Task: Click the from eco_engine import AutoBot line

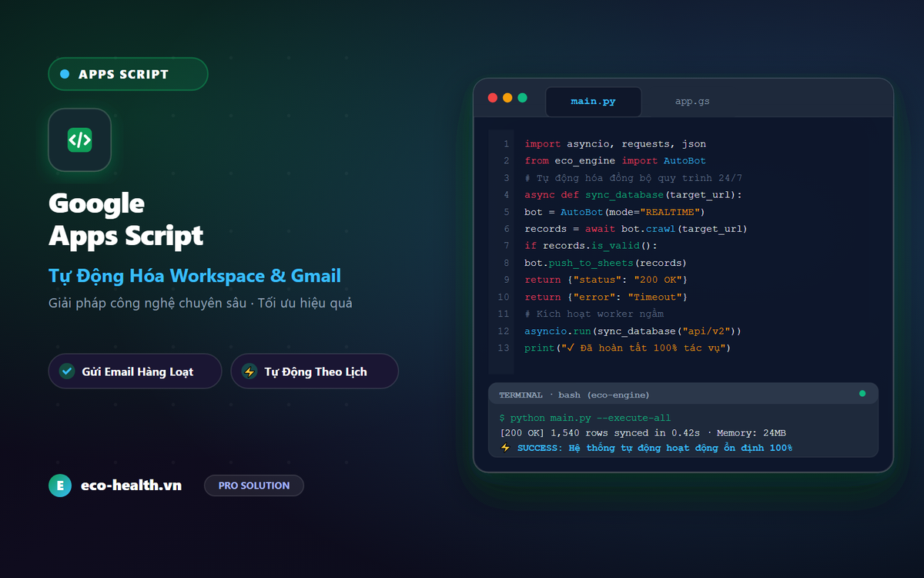Action: (615, 161)
